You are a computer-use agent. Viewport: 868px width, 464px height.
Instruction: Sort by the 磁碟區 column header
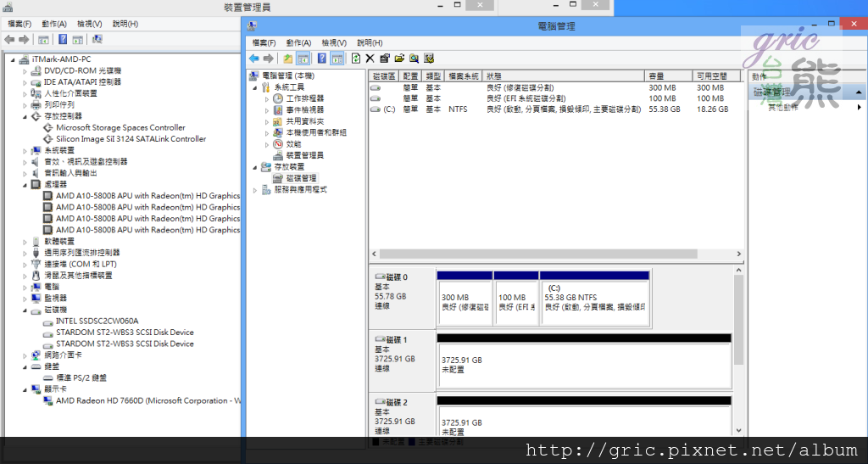(x=384, y=76)
